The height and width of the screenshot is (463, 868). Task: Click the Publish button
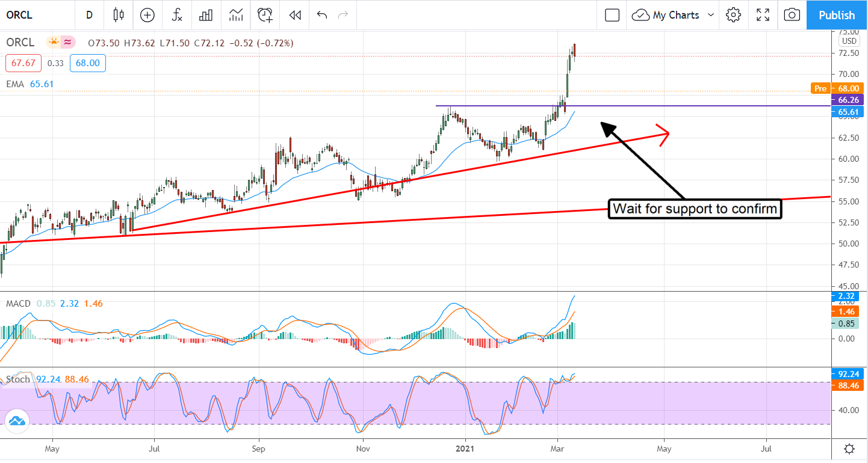pos(837,15)
